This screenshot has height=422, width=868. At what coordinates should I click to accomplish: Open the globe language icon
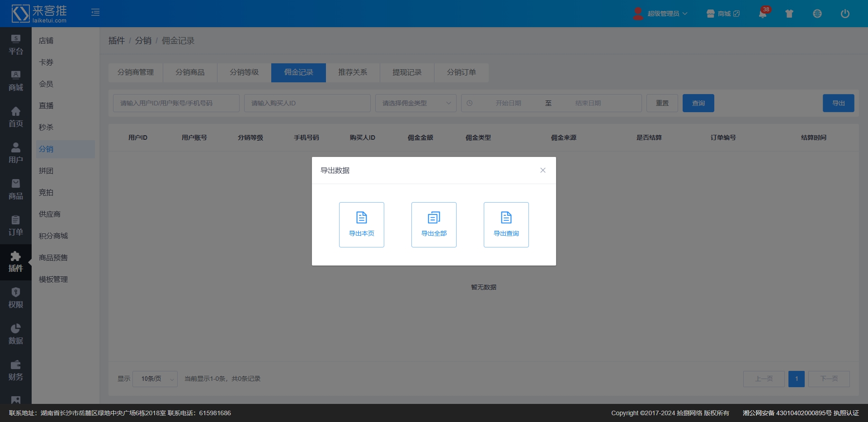[x=817, y=14]
